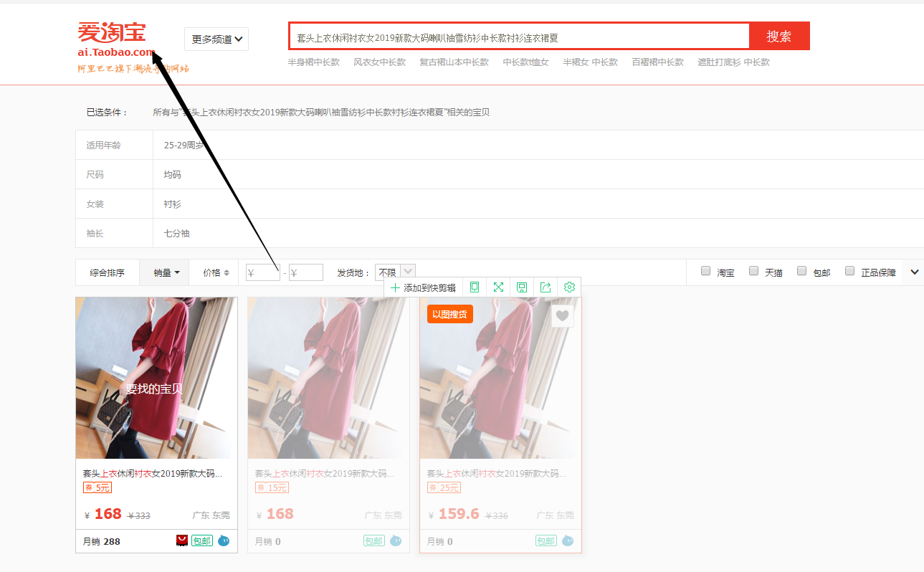Open the third product title with the 券25元 coupon
This screenshot has height=572, width=924.
[x=497, y=474]
